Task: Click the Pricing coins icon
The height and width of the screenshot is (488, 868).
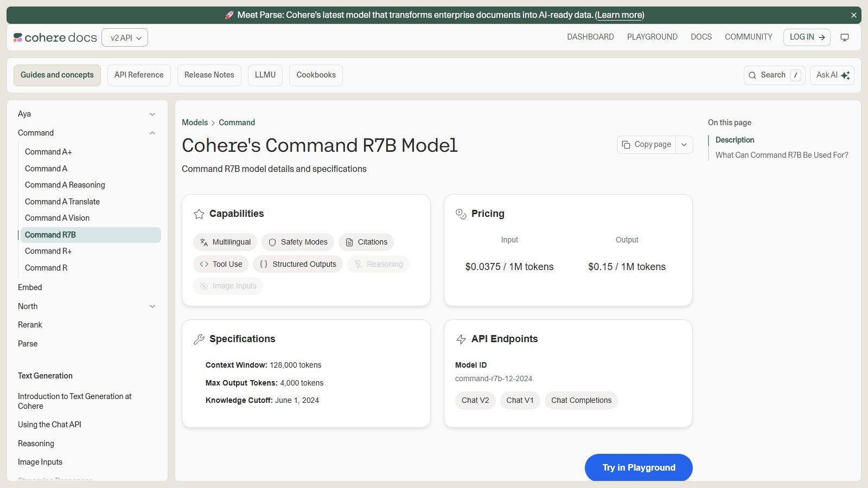Action: point(461,214)
